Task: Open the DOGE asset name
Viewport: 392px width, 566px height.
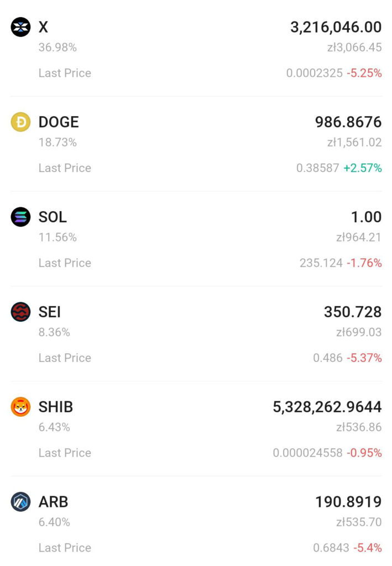Action: pyautogui.click(x=59, y=122)
